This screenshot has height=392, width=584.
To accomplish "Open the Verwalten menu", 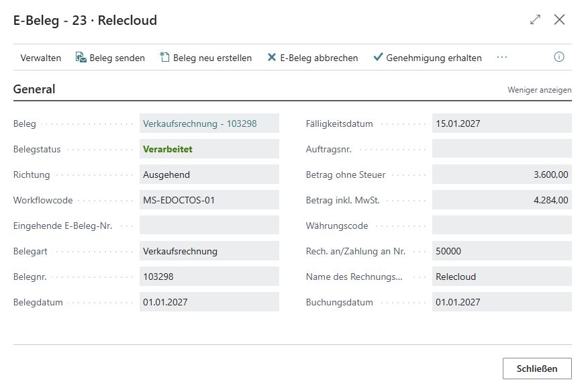I will (40, 58).
